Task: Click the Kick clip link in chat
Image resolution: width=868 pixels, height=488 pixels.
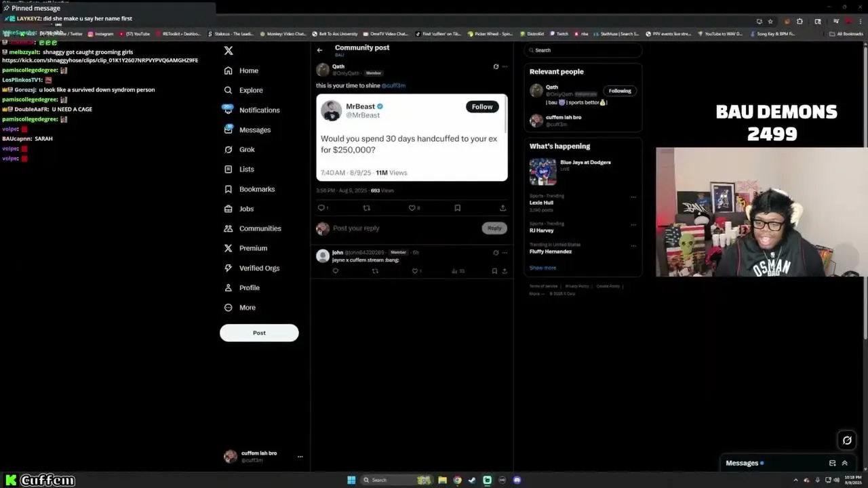Action: pos(100,60)
